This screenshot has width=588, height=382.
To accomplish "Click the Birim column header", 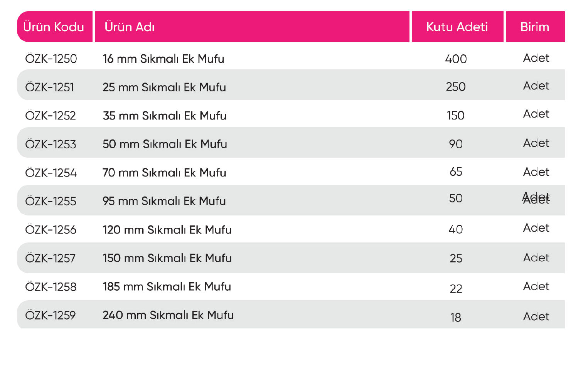I will 534,27.
